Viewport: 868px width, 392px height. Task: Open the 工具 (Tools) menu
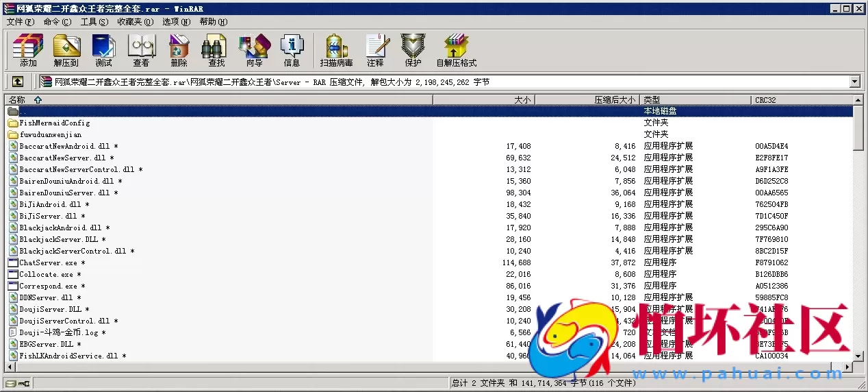[94, 22]
